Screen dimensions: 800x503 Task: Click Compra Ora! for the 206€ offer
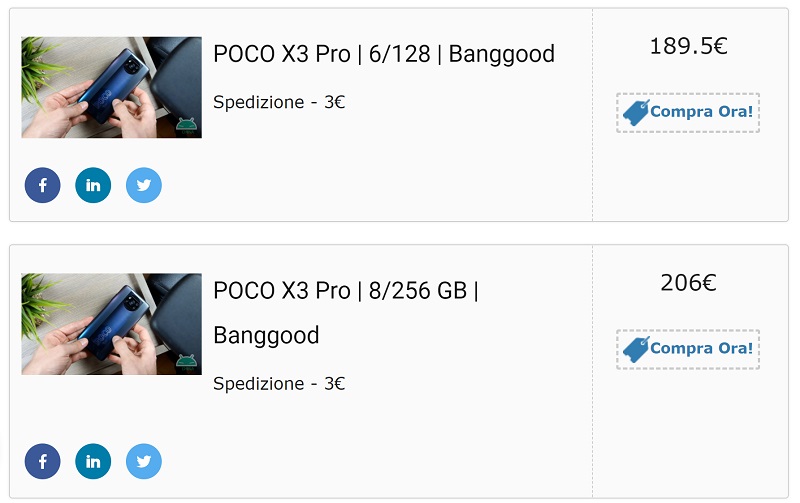tap(688, 349)
